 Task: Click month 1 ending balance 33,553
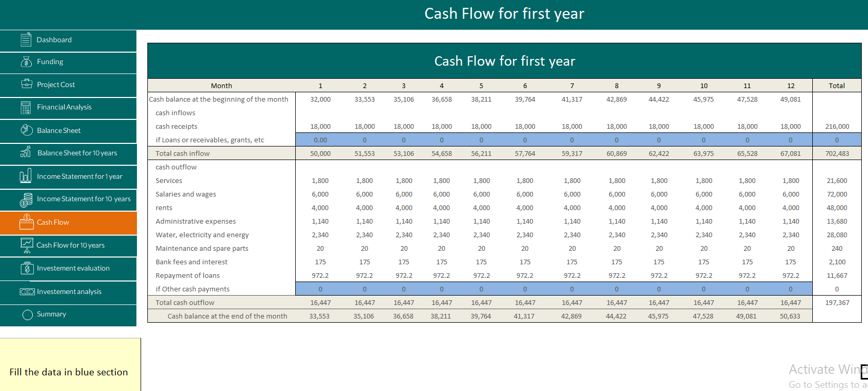(319, 316)
